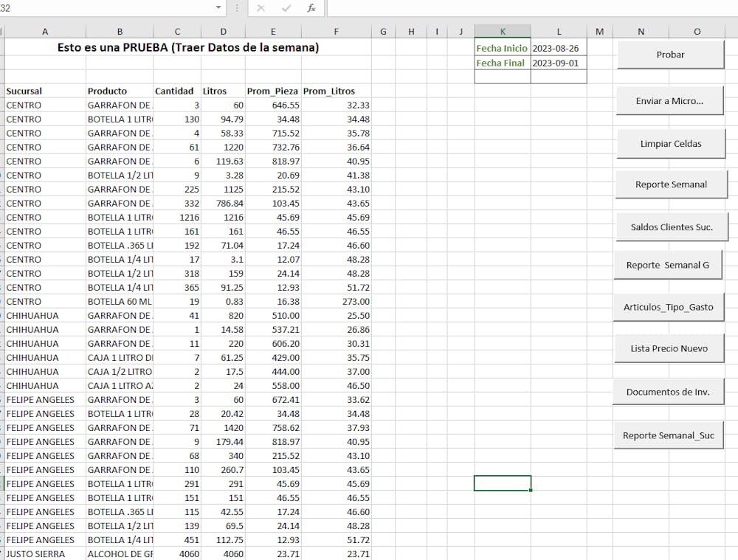This screenshot has width=738, height=560.
Task: Click the Cancel (X) icon beside formula bar
Action: coord(261,8)
